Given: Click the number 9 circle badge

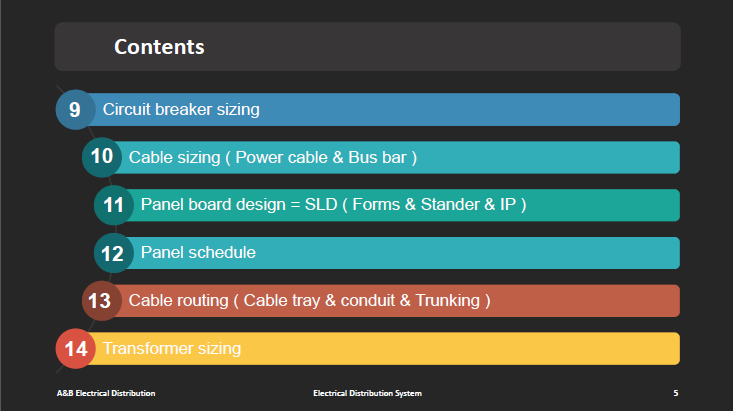Looking at the screenshot, I should coord(76,109).
